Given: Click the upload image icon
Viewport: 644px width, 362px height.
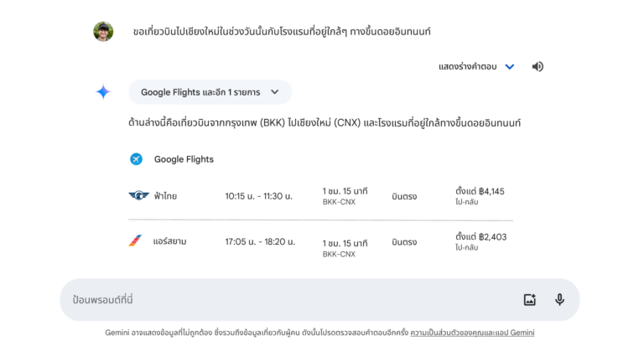Looking at the screenshot, I should point(529,300).
